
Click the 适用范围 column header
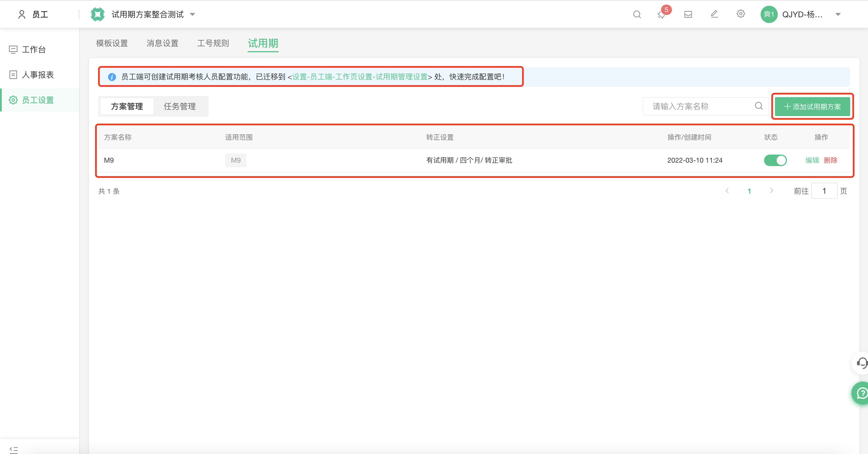pyautogui.click(x=239, y=137)
